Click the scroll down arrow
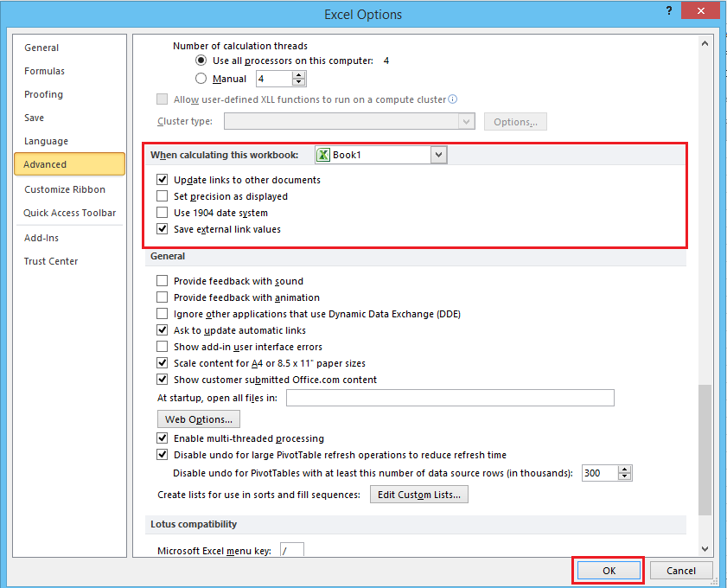 tap(705, 549)
